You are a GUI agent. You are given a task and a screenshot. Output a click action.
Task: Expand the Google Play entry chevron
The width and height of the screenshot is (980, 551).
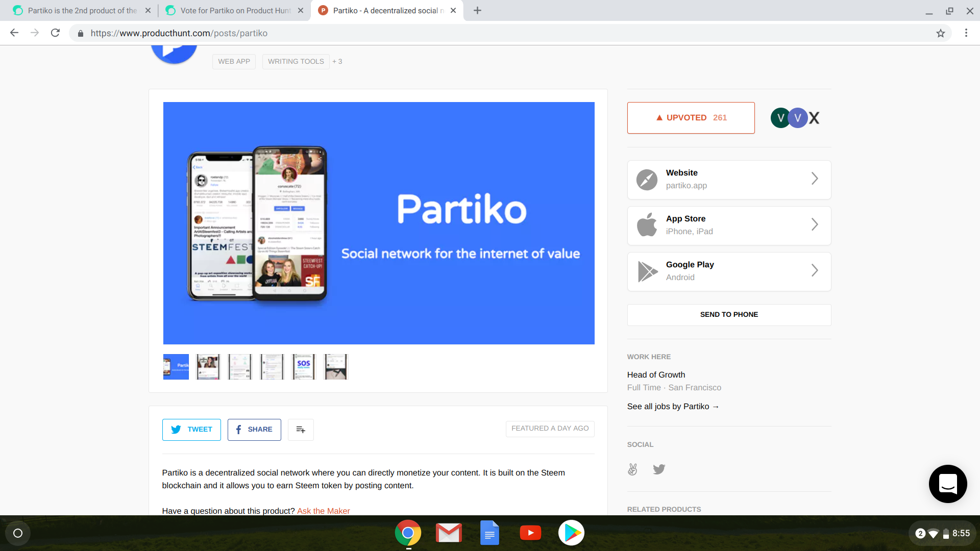pos(815,271)
